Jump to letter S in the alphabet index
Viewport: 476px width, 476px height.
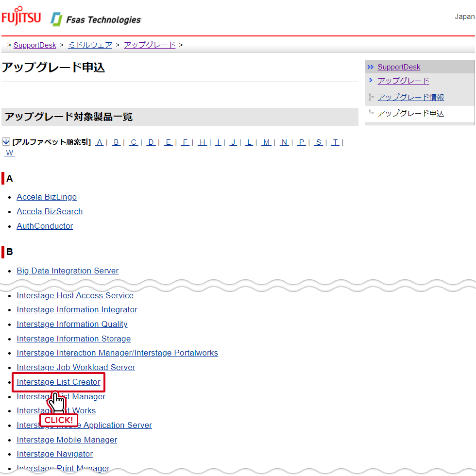tap(319, 142)
